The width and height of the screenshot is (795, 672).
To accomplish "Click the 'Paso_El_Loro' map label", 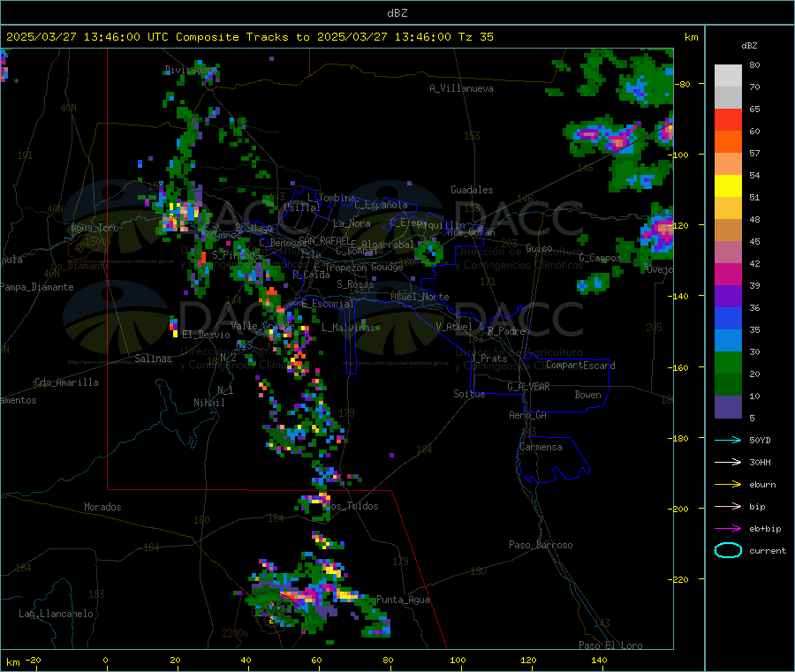I will [x=610, y=646].
